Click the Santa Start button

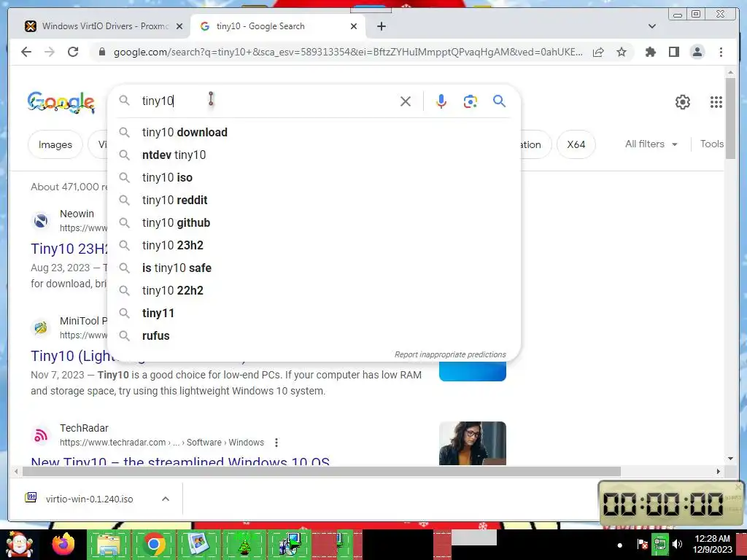tap(19, 544)
